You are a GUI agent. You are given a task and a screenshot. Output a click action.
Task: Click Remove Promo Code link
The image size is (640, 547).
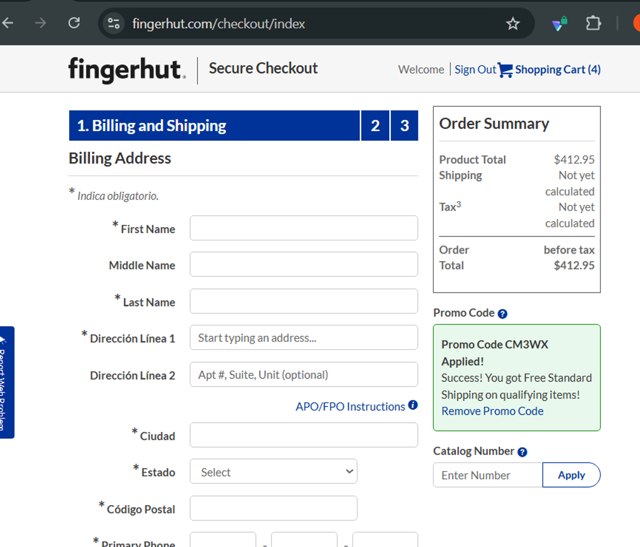tap(492, 411)
